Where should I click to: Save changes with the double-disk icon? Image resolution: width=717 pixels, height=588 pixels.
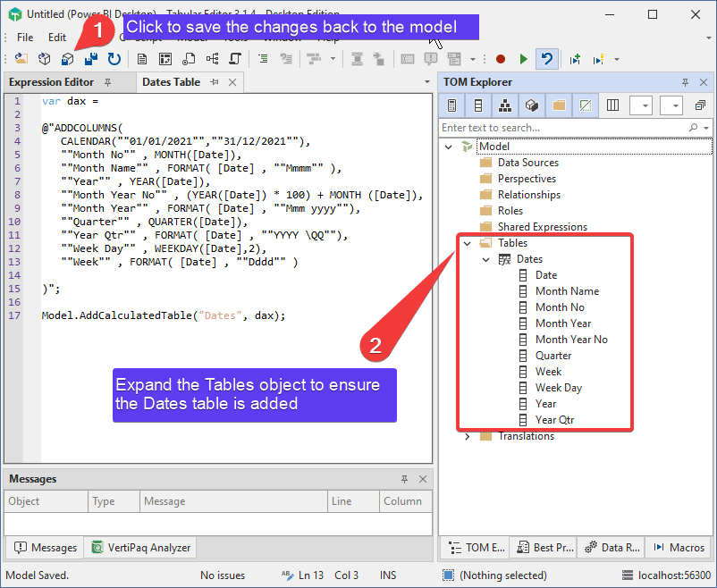click(91, 58)
